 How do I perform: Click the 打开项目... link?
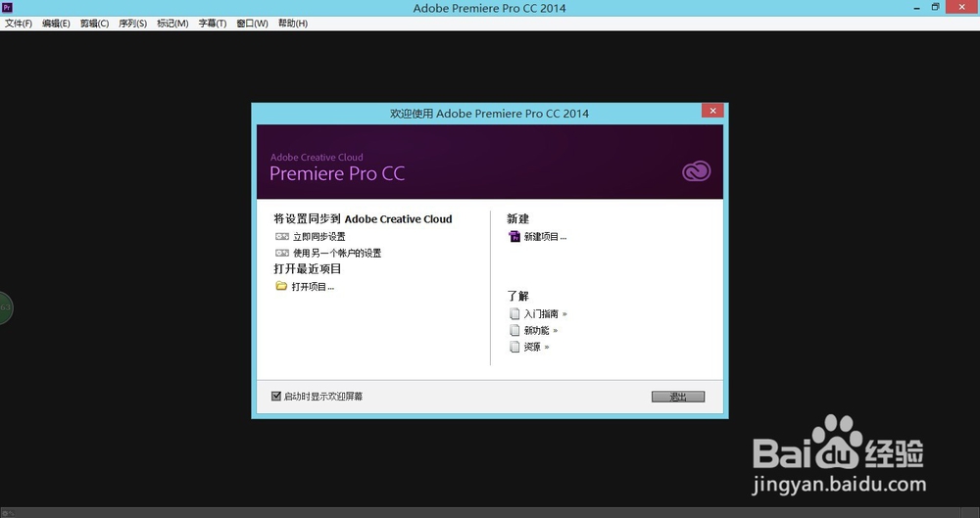tap(313, 287)
